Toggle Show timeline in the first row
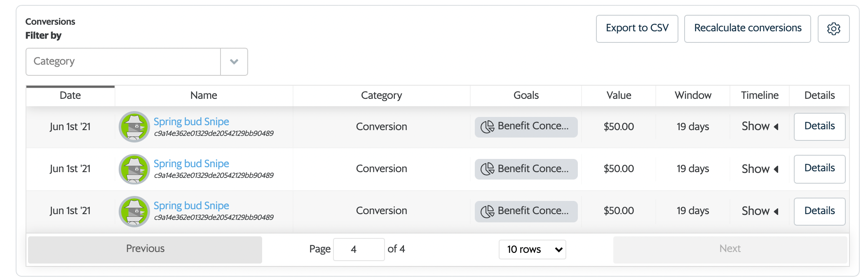Viewport: 868px width, 280px height. pos(759,126)
